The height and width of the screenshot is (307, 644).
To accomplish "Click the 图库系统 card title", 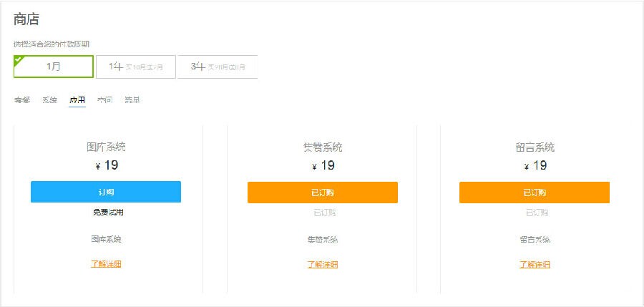I will pos(106,147).
